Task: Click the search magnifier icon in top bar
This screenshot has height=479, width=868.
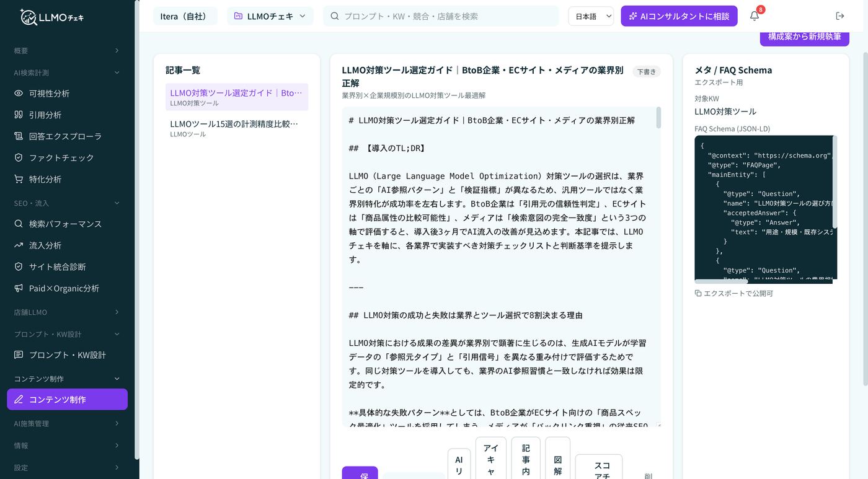Action: 335,16
